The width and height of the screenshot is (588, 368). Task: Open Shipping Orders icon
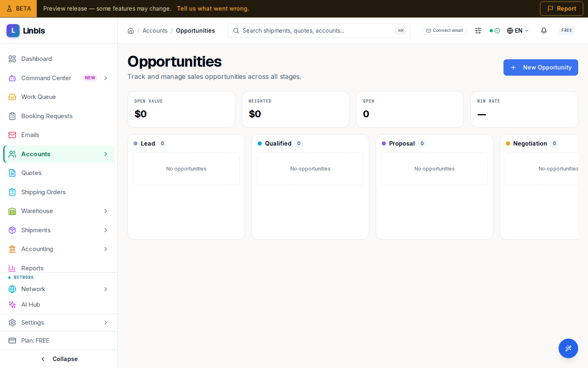(x=12, y=192)
